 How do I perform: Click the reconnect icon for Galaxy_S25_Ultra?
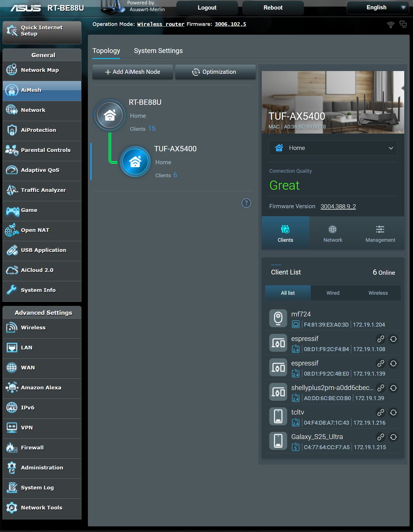coord(393,437)
